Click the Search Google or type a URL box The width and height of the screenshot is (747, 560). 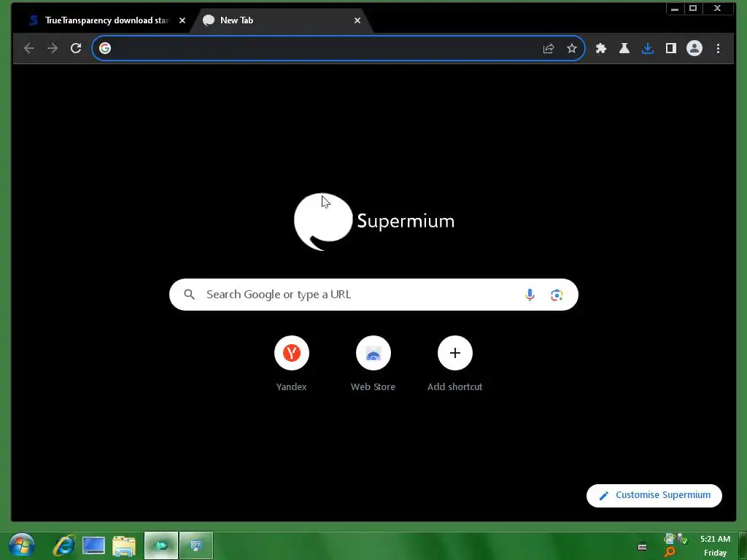coord(373,295)
